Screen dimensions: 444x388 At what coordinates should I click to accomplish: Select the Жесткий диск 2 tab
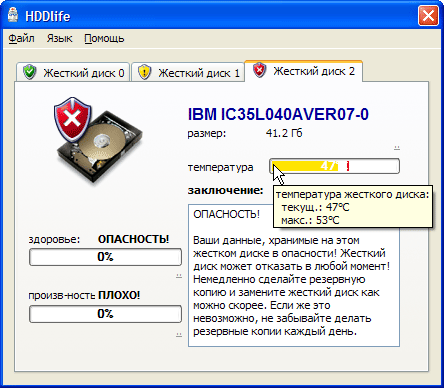tap(303, 71)
